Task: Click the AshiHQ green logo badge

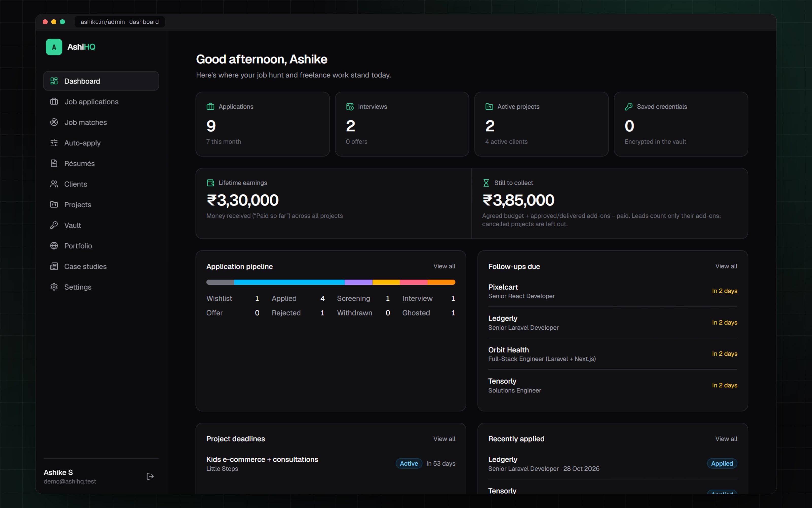Action: [x=54, y=47]
